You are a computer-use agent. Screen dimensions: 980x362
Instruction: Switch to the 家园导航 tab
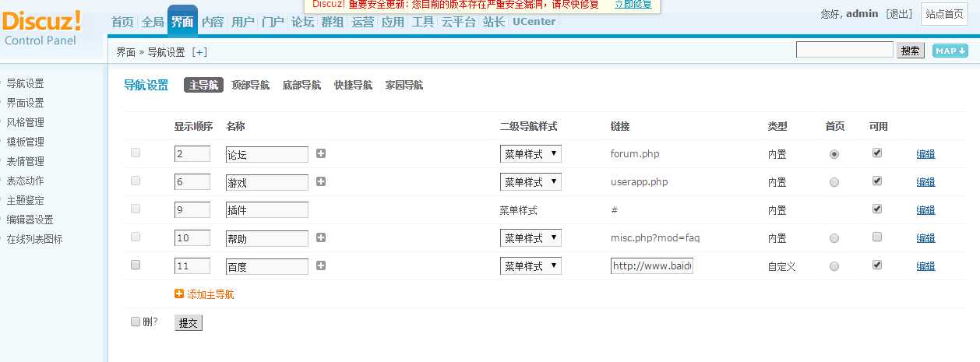pyautogui.click(x=404, y=86)
